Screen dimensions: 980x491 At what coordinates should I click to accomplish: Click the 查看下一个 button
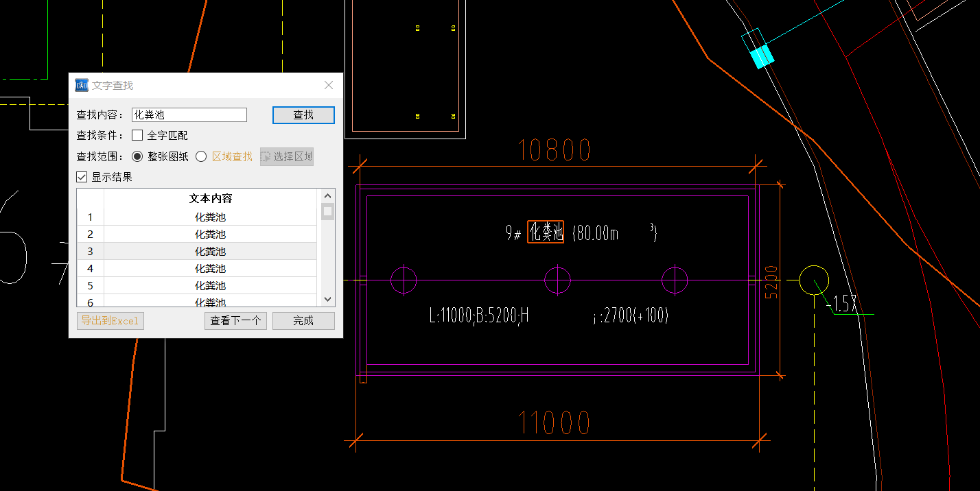pos(235,321)
